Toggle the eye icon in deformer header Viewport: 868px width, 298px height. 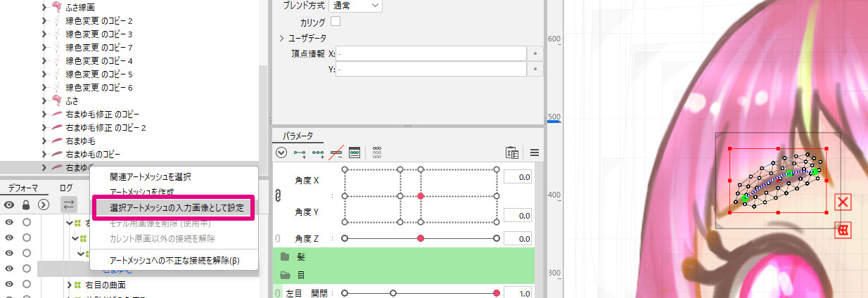10,205
